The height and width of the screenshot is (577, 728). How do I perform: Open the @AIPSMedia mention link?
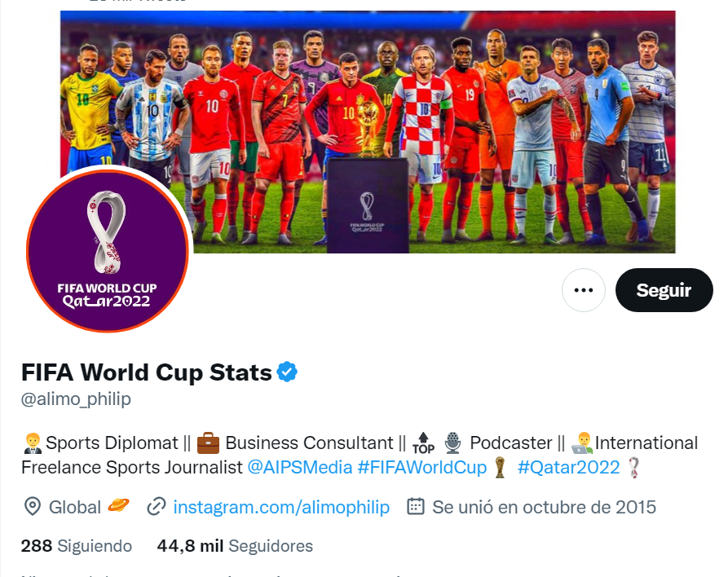click(299, 467)
